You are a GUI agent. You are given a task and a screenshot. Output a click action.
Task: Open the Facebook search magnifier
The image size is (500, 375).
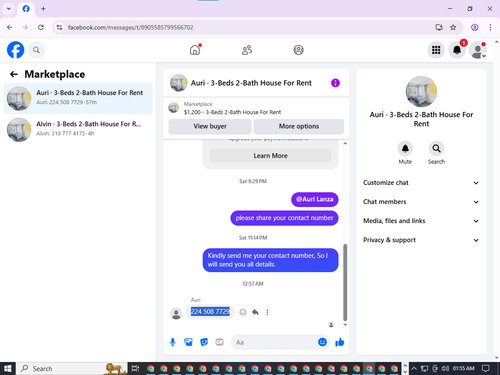[x=36, y=50]
